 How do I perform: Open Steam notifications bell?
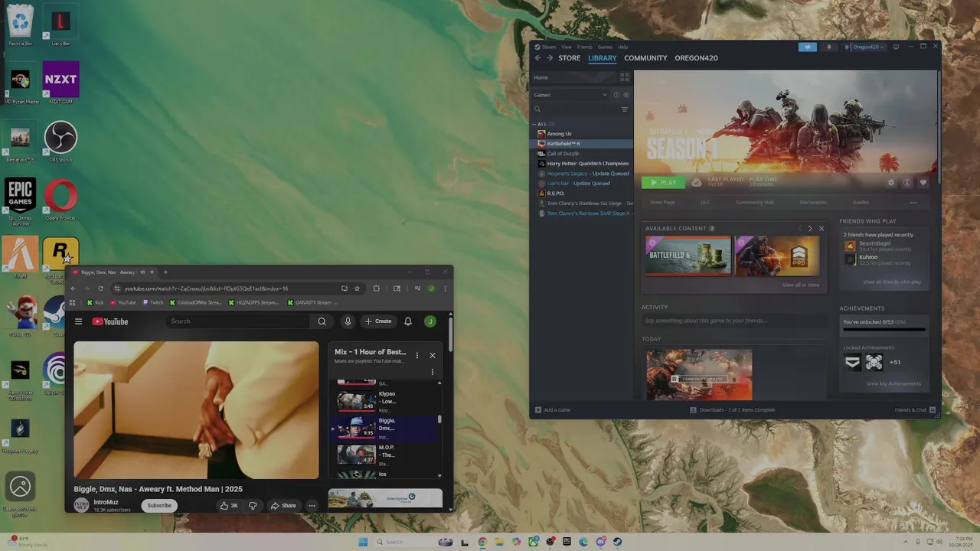click(x=828, y=47)
